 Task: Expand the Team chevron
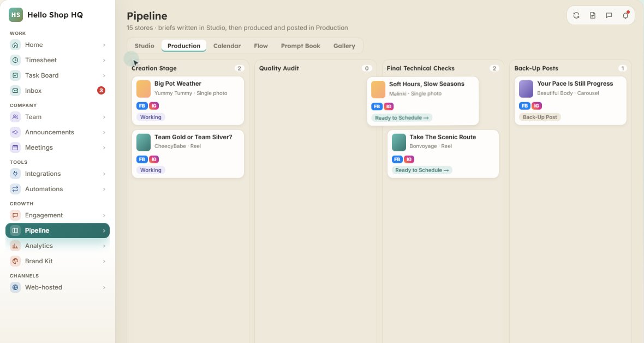(104, 117)
